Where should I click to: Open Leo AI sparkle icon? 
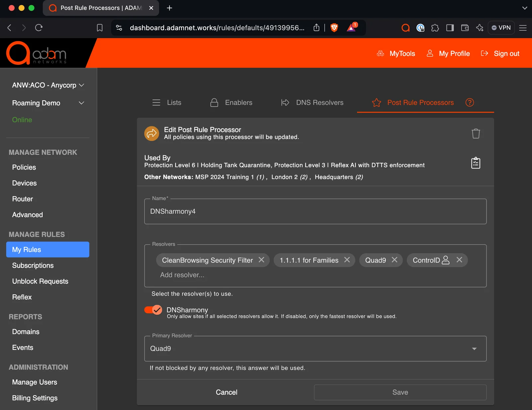point(479,28)
